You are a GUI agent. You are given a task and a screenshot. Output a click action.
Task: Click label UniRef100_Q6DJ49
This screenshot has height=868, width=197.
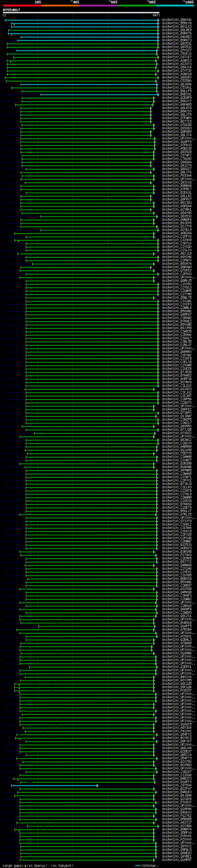(177, 748)
